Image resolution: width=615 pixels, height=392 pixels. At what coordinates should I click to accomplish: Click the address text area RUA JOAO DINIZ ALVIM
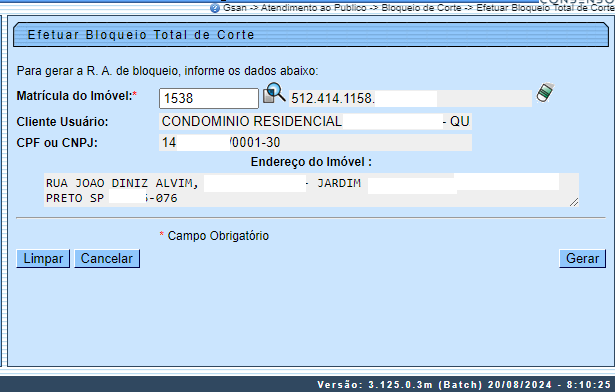tap(311, 190)
